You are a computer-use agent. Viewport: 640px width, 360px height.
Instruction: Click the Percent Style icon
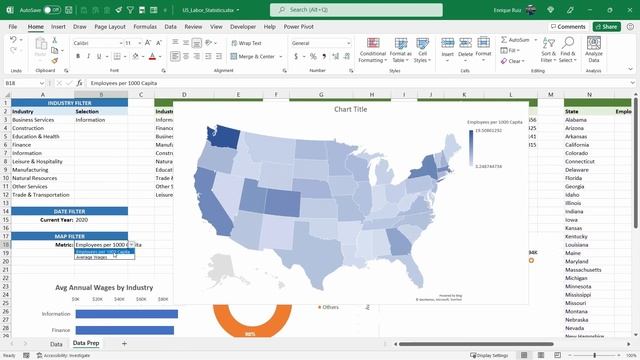tap(313, 56)
